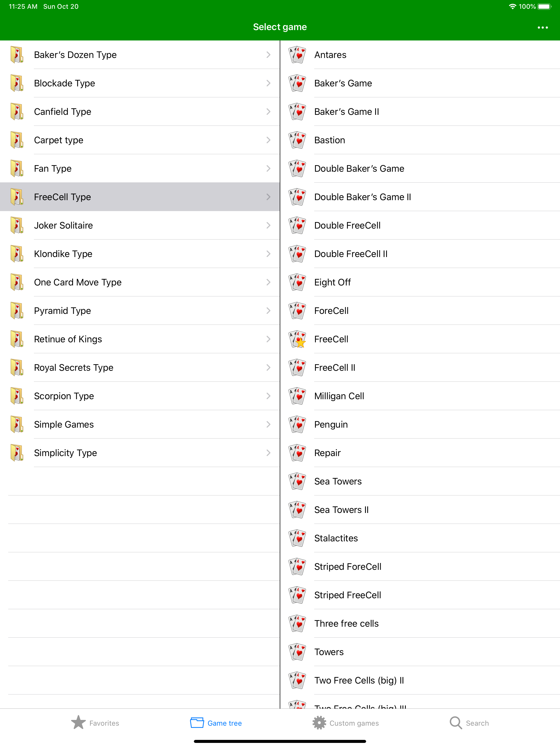This screenshot has height=747, width=560.
Task: Choose the Joker Solitaire category
Action: [x=140, y=225]
